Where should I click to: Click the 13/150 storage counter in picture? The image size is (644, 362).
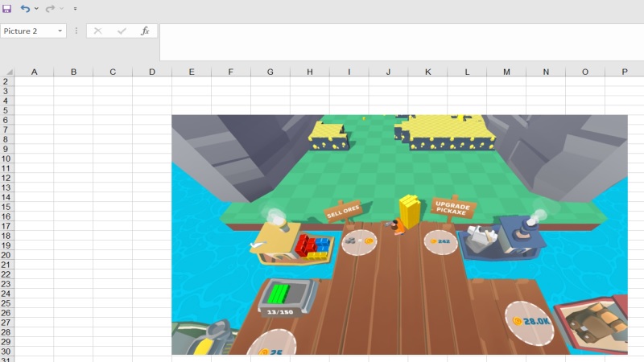click(x=280, y=312)
